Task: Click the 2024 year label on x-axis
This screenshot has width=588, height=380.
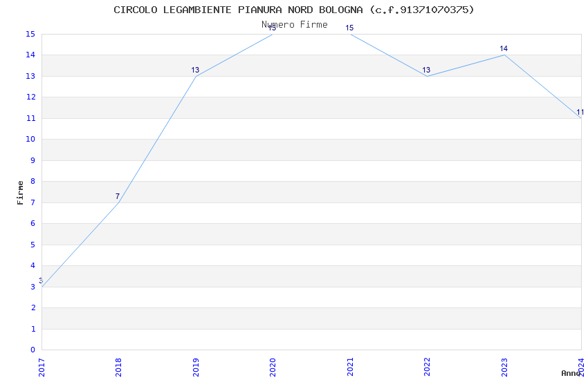Action: [581, 368]
